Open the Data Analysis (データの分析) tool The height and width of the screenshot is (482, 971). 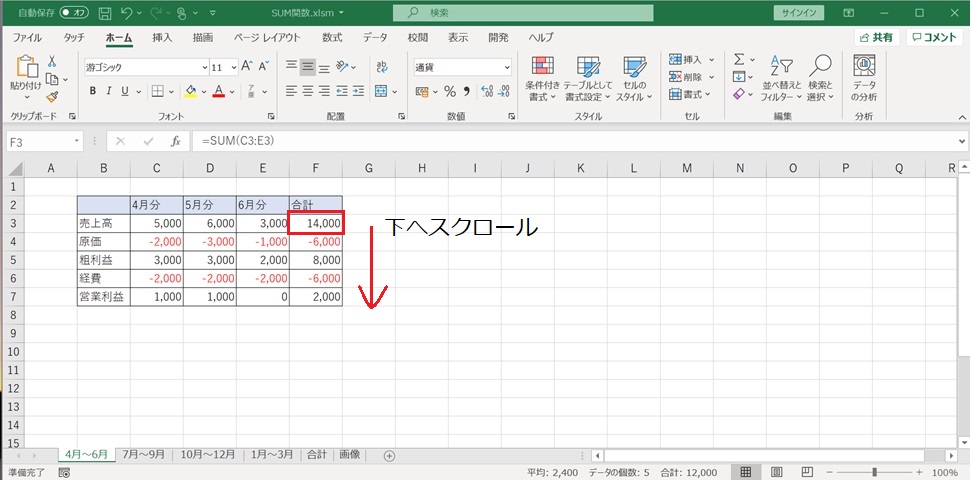tap(864, 78)
